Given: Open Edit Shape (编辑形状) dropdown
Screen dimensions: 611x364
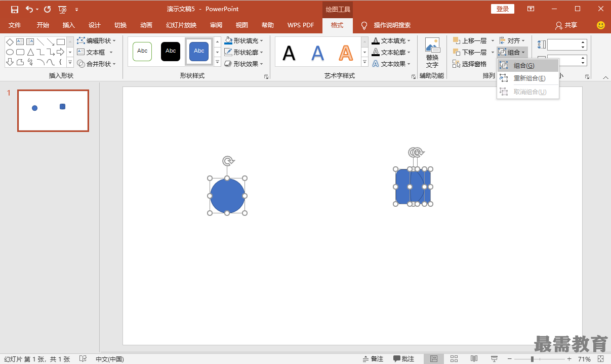Looking at the screenshot, I should tap(96, 40).
